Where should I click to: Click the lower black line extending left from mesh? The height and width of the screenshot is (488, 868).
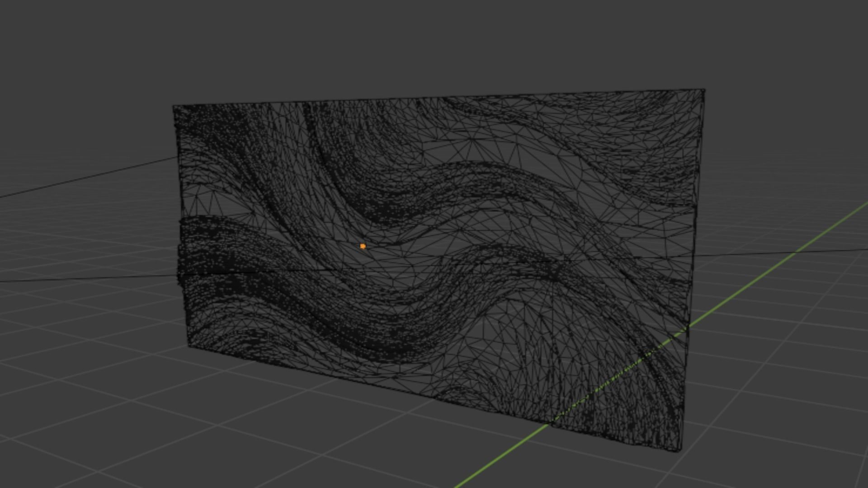tap(90, 278)
